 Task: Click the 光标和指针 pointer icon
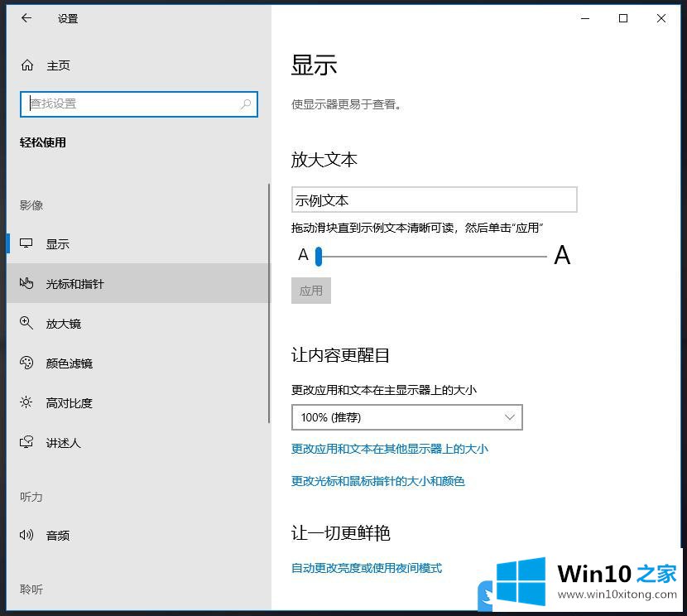26,284
